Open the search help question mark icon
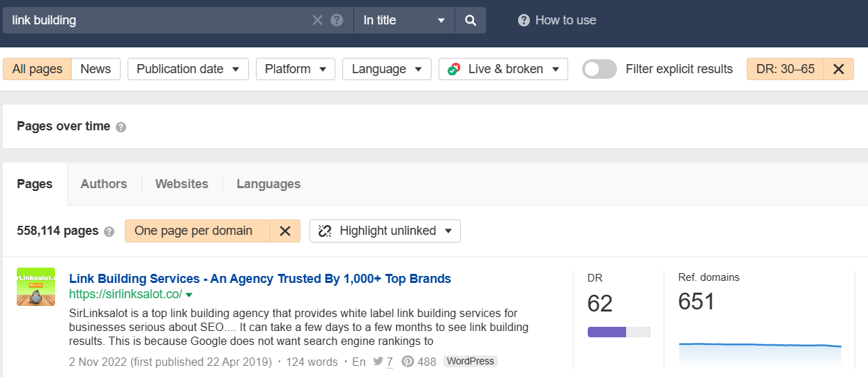 [x=337, y=20]
